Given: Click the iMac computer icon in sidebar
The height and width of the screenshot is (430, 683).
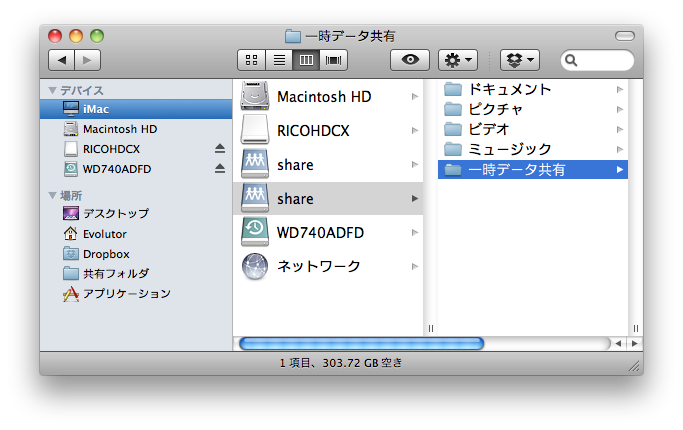Looking at the screenshot, I should tap(71, 109).
